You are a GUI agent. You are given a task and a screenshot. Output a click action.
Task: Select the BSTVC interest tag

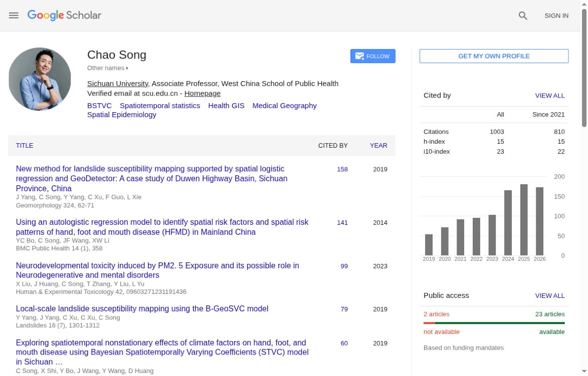click(x=99, y=106)
